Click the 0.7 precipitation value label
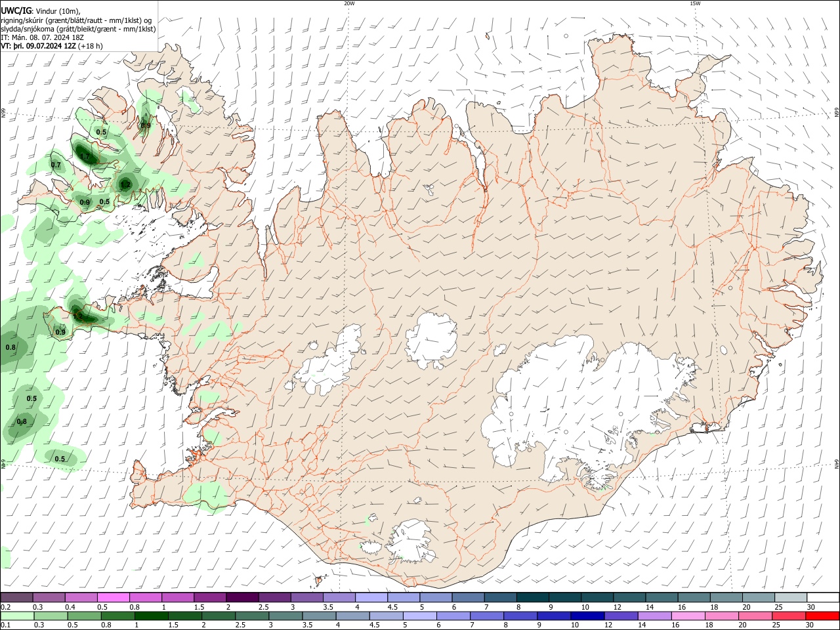The image size is (840, 630). pyautogui.click(x=56, y=165)
